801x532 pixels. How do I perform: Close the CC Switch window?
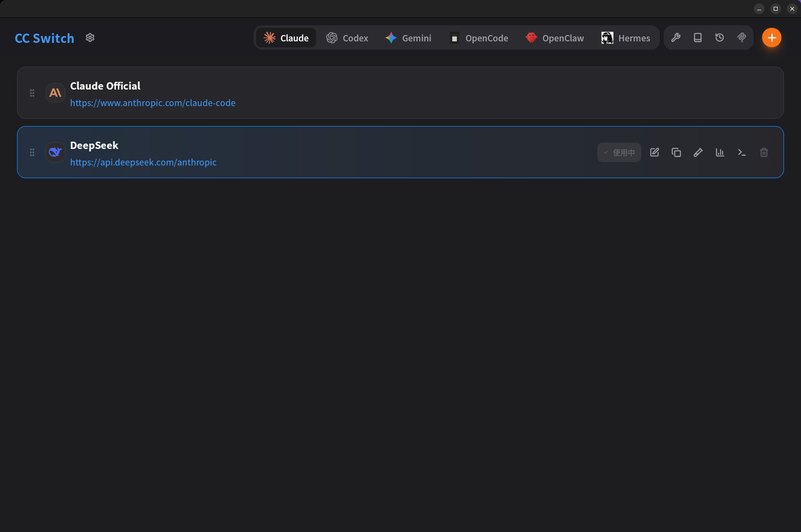pos(792,9)
